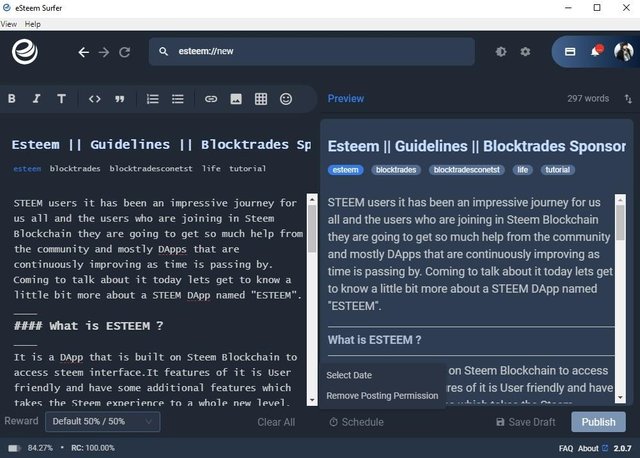This screenshot has height=458, width=640.
Task: Toggle sync scroll arrows icon
Action: click(628, 99)
